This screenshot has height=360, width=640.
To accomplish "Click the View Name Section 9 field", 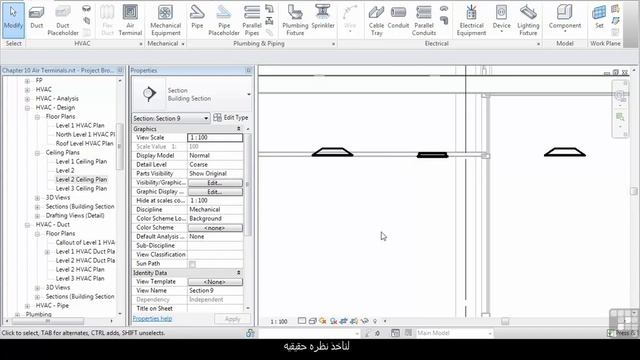I will (x=215, y=291).
